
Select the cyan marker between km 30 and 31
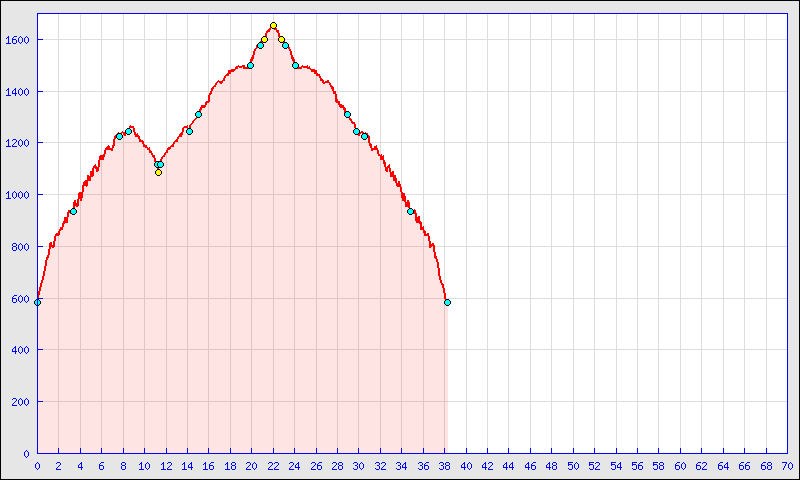click(x=364, y=136)
